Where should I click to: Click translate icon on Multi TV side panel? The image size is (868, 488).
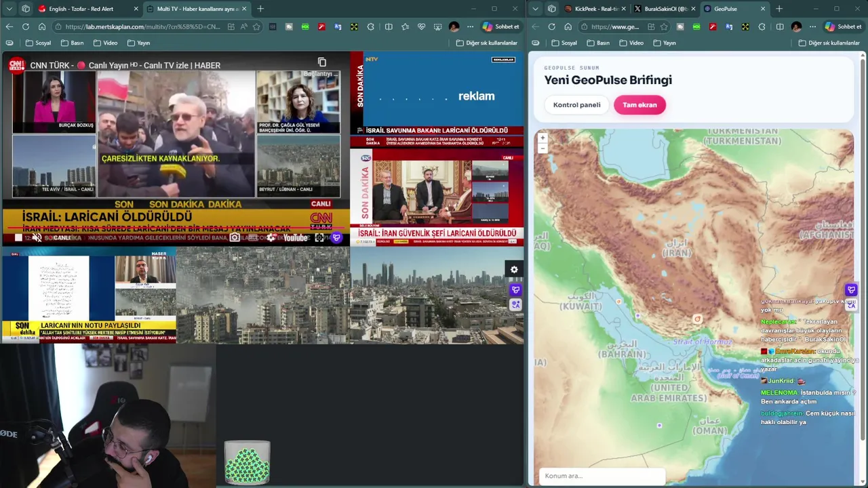click(515, 304)
